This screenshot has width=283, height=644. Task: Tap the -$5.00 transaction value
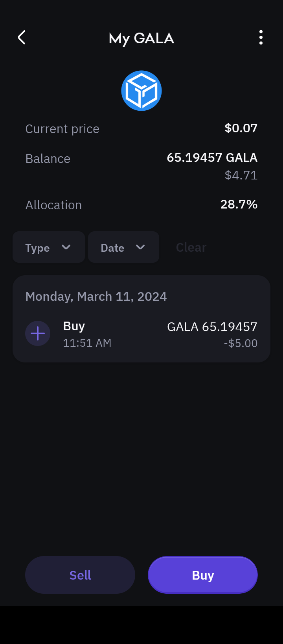241,343
